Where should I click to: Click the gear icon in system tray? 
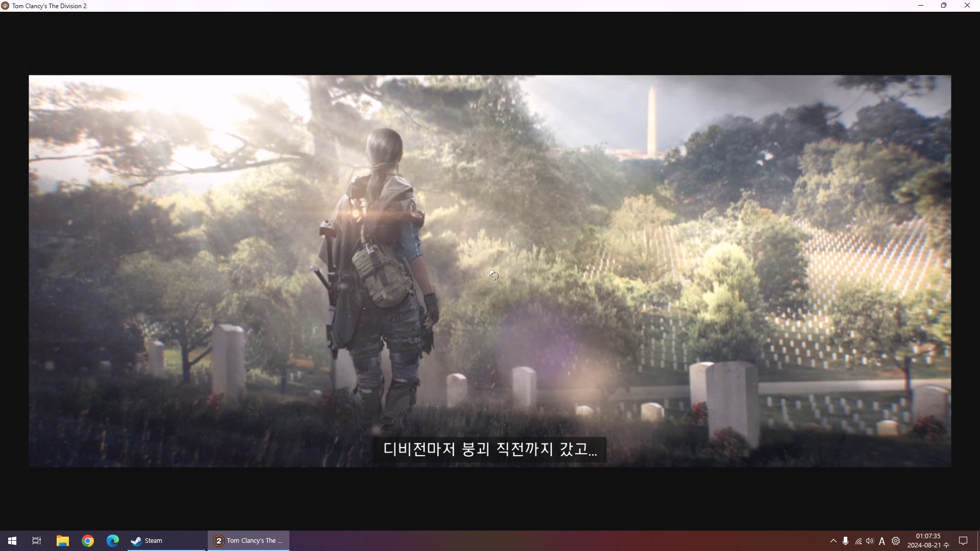click(x=896, y=541)
